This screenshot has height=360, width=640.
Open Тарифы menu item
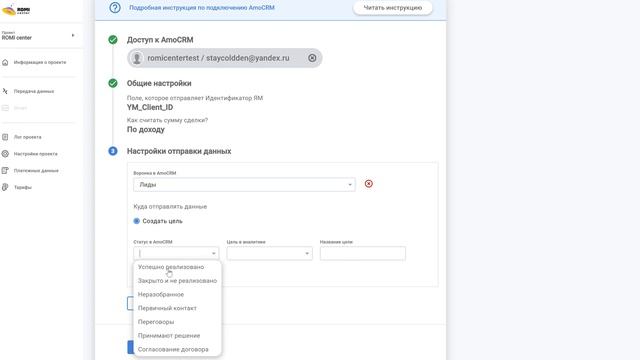coord(23,187)
